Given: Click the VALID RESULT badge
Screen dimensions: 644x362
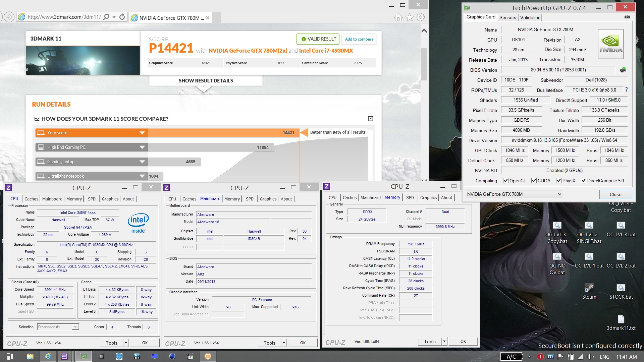Looking at the screenshot, I should point(318,39).
